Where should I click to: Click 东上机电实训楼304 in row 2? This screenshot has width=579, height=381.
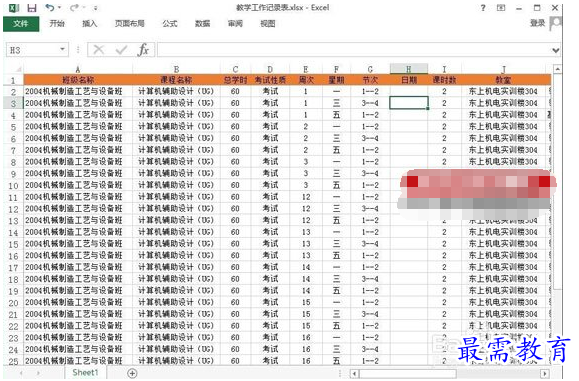coord(504,91)
